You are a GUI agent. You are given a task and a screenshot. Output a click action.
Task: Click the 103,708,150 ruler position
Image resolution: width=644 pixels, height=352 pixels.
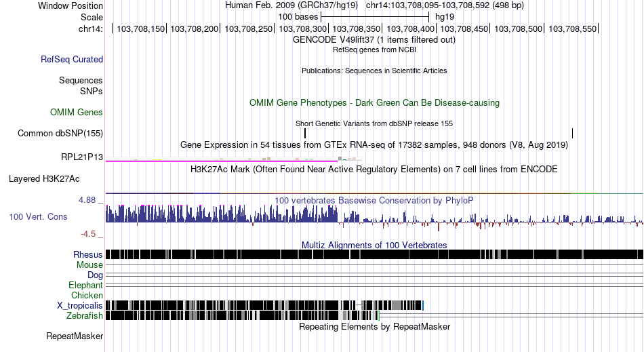(x=141, y=28)
